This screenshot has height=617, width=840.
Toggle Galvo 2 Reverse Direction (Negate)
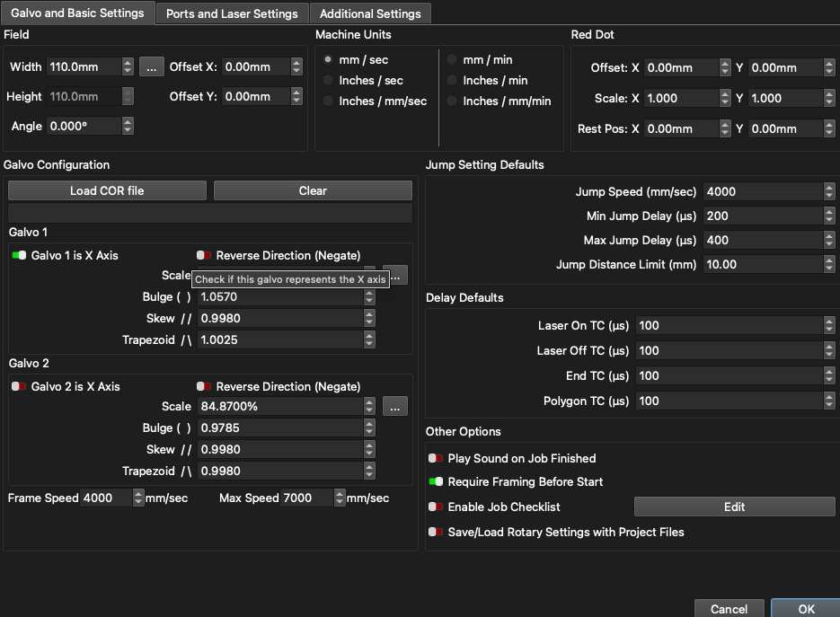[x=204, y=387]
